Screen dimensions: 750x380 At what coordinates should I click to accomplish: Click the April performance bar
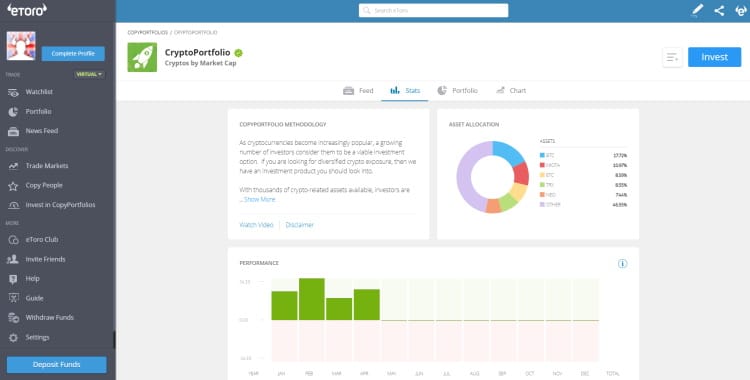[x=367, y=305]
